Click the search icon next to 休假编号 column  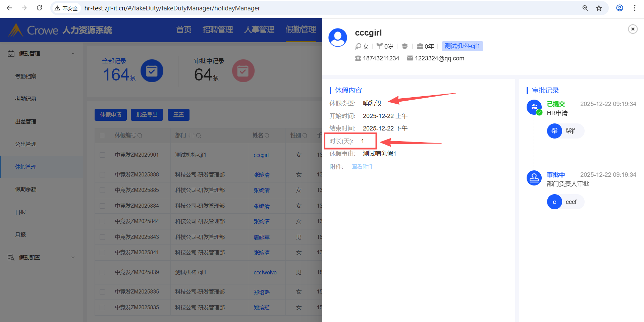click(140, 136)
